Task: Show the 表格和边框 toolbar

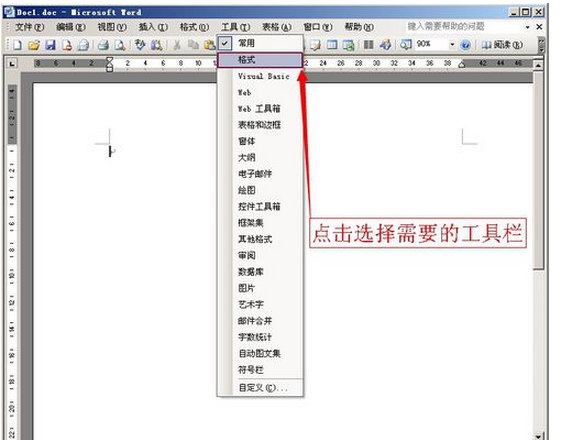Action: pyautogui.click(x=260, y=125)
